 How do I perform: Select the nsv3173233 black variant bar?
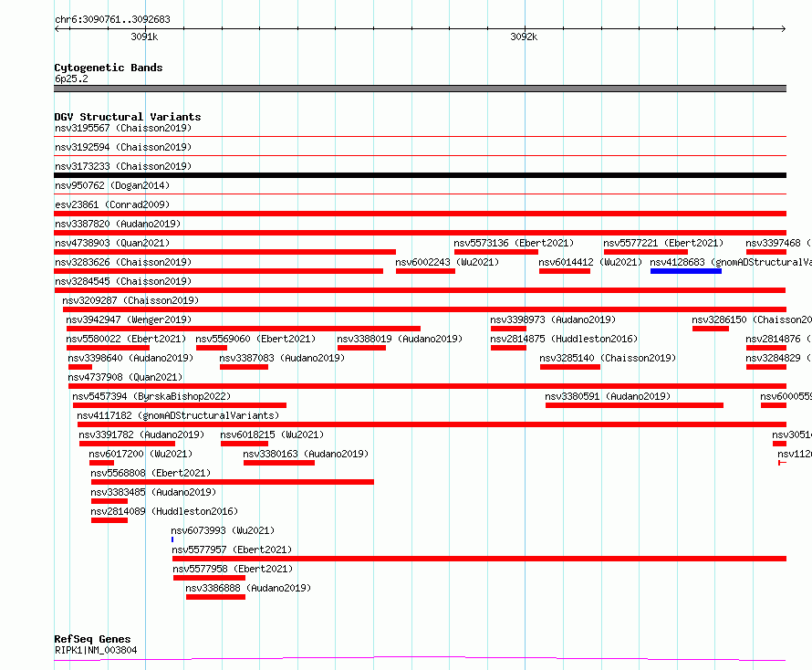(x=420, y=175)
